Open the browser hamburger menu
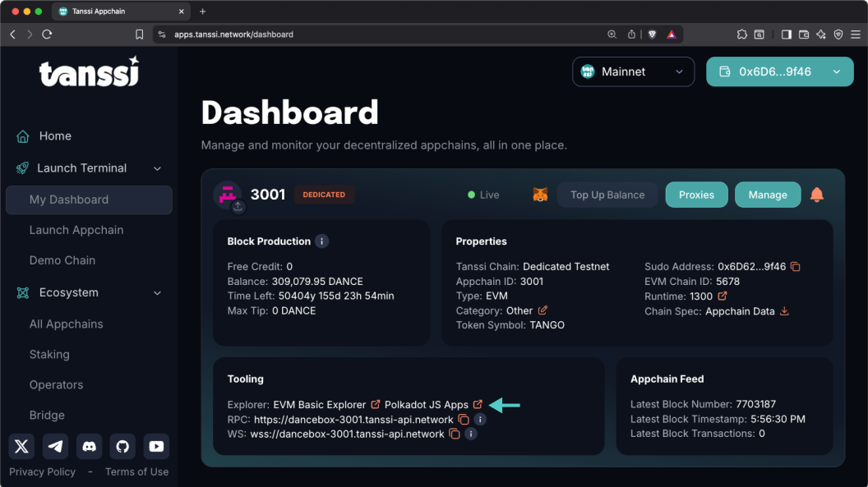The width and height of the screenshot is (868, 487). click(856, 34)
